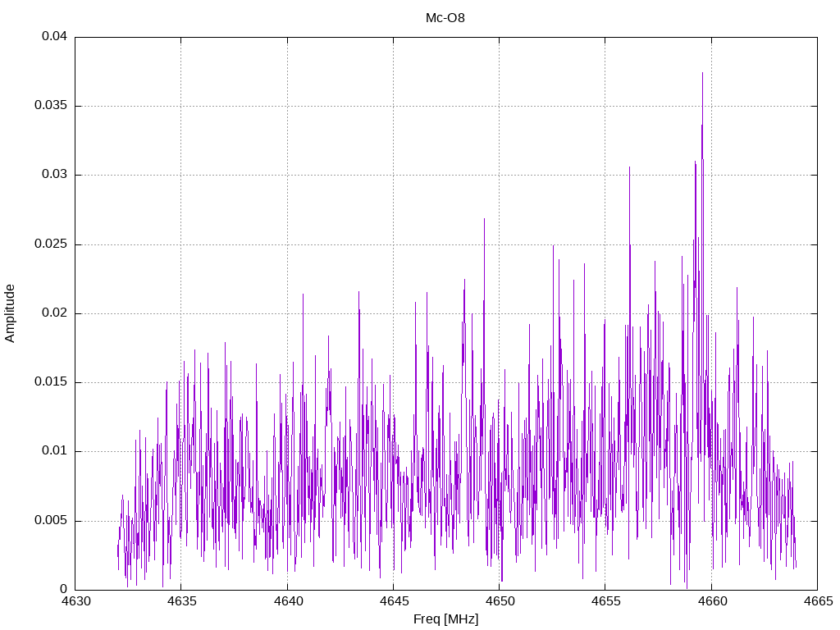This screenshot has width=840, height=630.
Task: Click the 0.035 y-axis tick label
Action: (51, 106)
